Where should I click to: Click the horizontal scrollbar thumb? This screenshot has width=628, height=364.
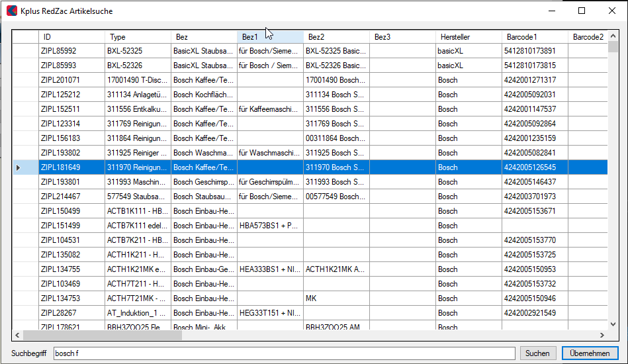(x=103, y=335)
